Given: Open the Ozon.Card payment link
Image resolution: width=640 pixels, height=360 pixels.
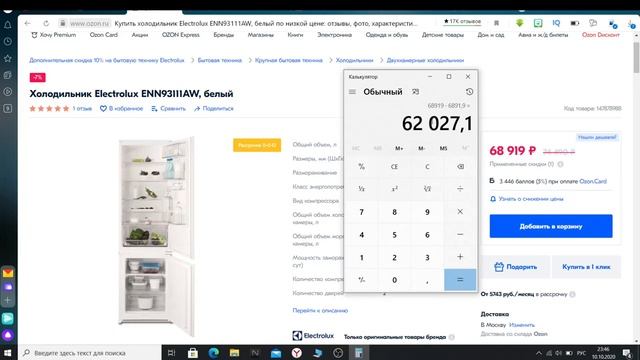Looking at the screenshot, I should 593,181.
